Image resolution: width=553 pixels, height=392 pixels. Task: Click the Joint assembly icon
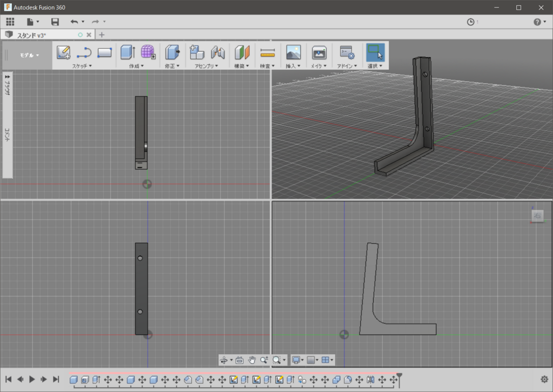[218, 52]
